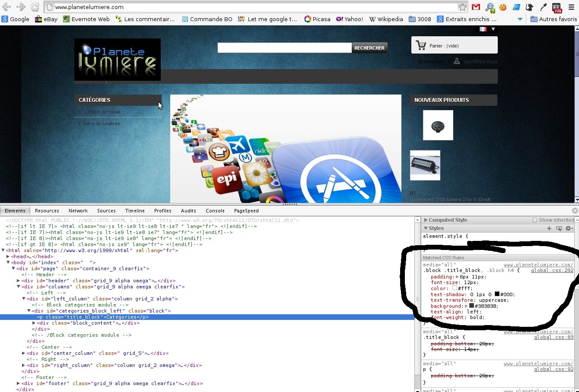Open the Chrome hamburger menu
This screenshot has height=392, width=579.
click(571, 7)
